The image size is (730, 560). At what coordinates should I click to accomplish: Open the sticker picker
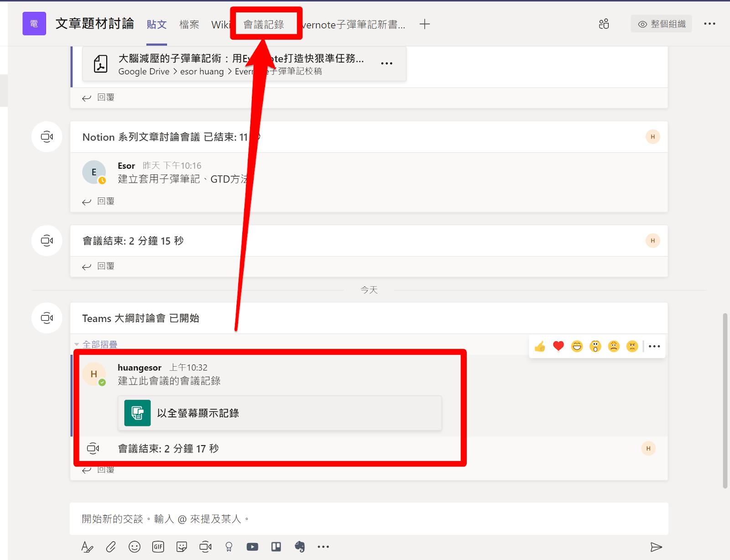(x=182, y=547)
